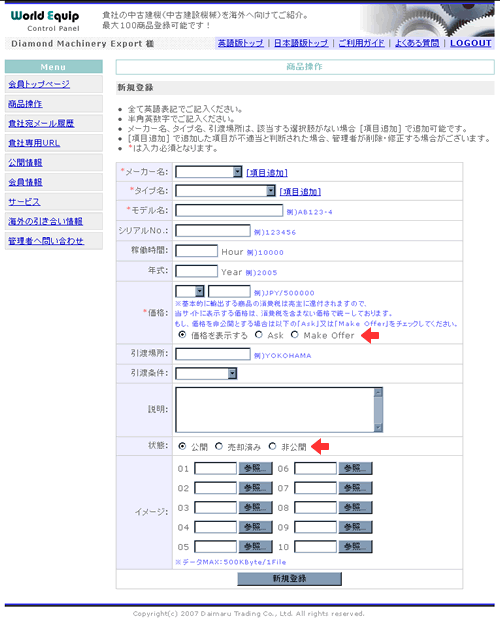Open the よくある質問 link

[417, 43]
